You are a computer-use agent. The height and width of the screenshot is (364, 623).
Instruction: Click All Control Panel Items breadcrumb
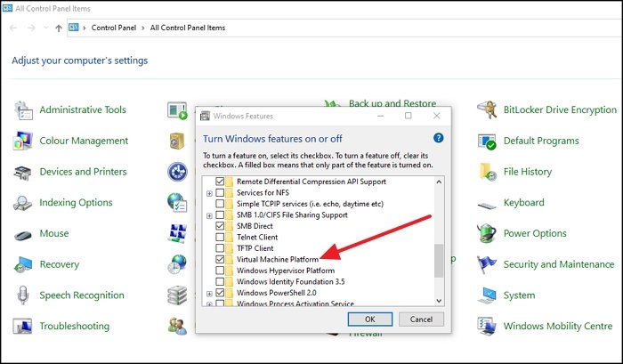tap(188, 28)
